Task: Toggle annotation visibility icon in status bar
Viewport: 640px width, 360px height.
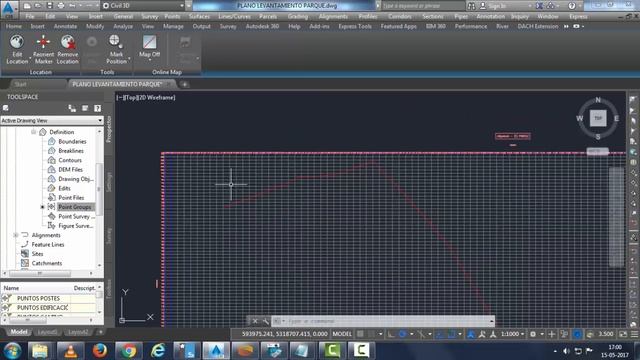Action: (471, 334)
